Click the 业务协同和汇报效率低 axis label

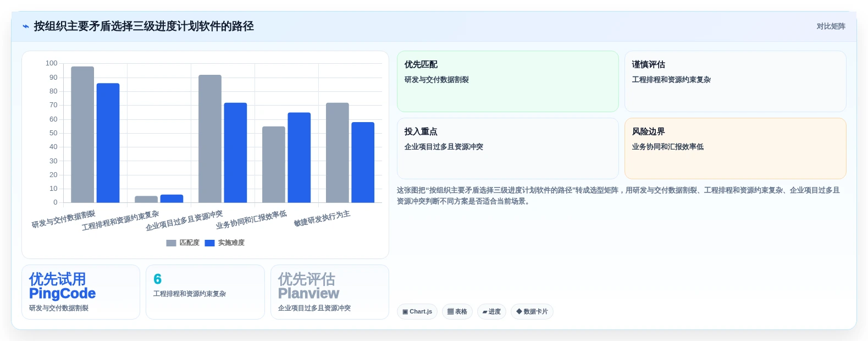click(x=251, y=220)
